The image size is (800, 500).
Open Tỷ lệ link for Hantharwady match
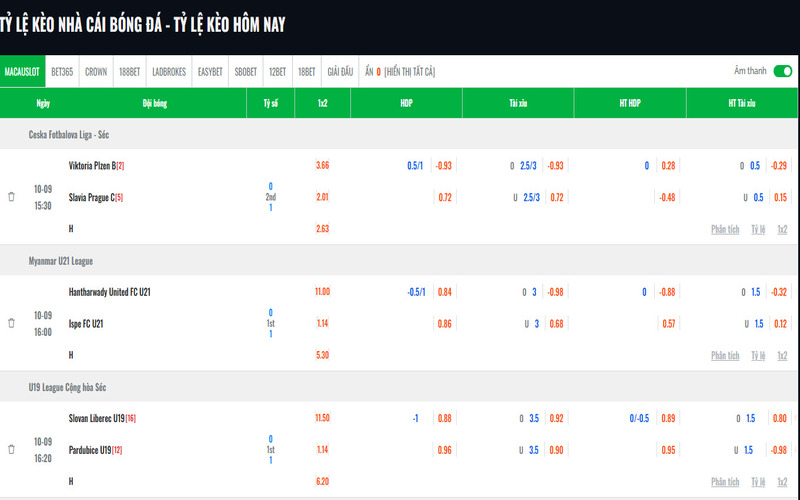click(759, 355)
